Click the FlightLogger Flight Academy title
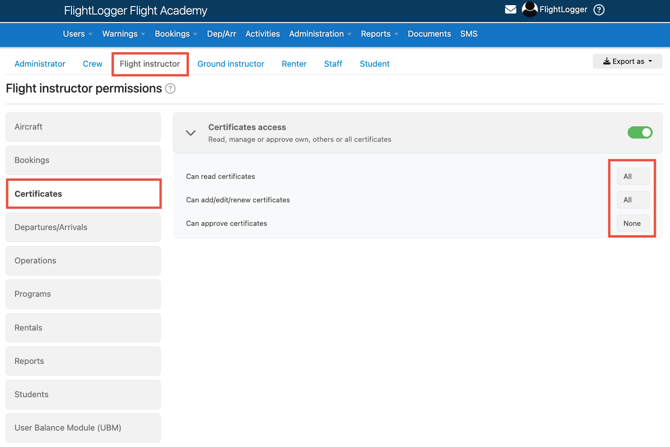 (x=135, y=11)
